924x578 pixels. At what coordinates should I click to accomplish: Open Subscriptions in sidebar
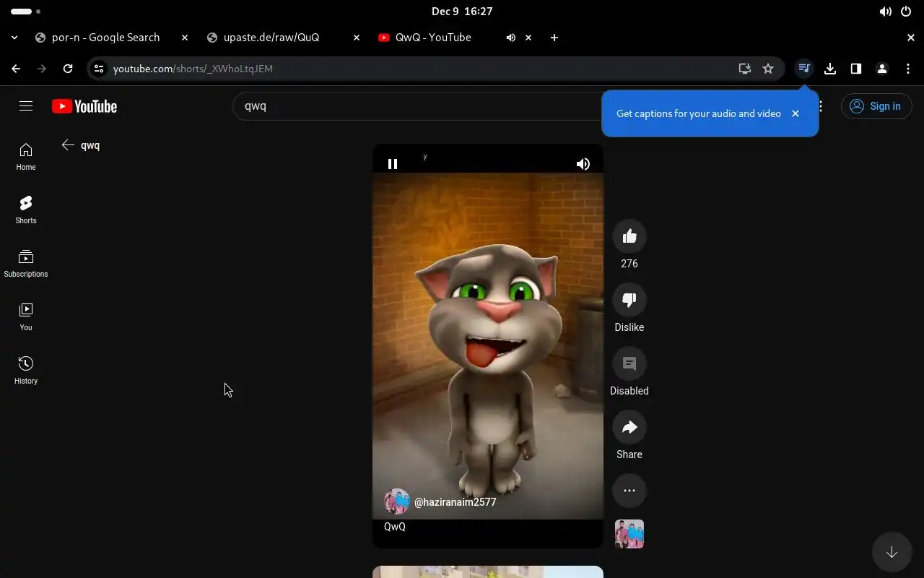[26, 264]
